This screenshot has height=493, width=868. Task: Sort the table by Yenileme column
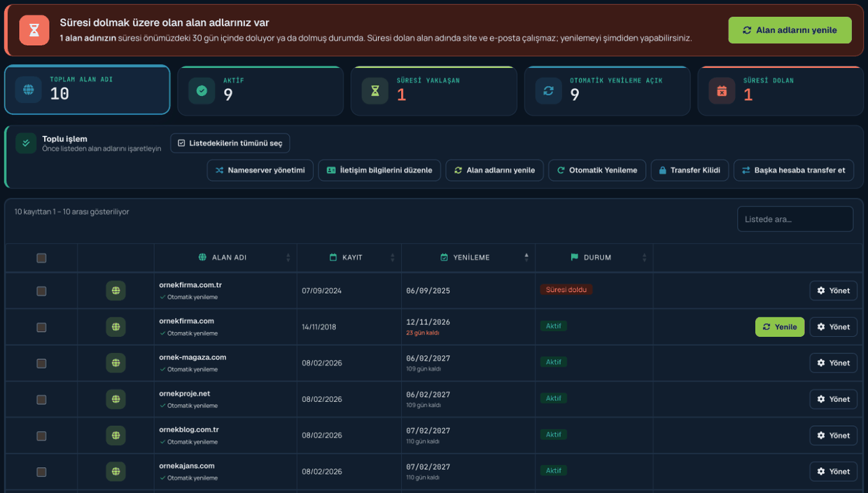click(x=468, y=258)
